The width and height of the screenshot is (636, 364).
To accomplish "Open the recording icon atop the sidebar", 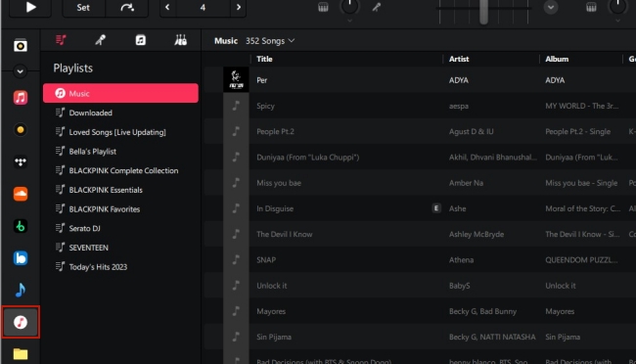I will (x=21, y=45).
